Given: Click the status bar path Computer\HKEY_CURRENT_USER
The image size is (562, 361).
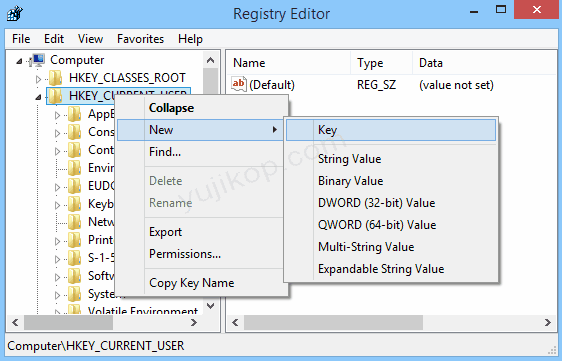Looking at the screenshot, I should click(96, 346).
